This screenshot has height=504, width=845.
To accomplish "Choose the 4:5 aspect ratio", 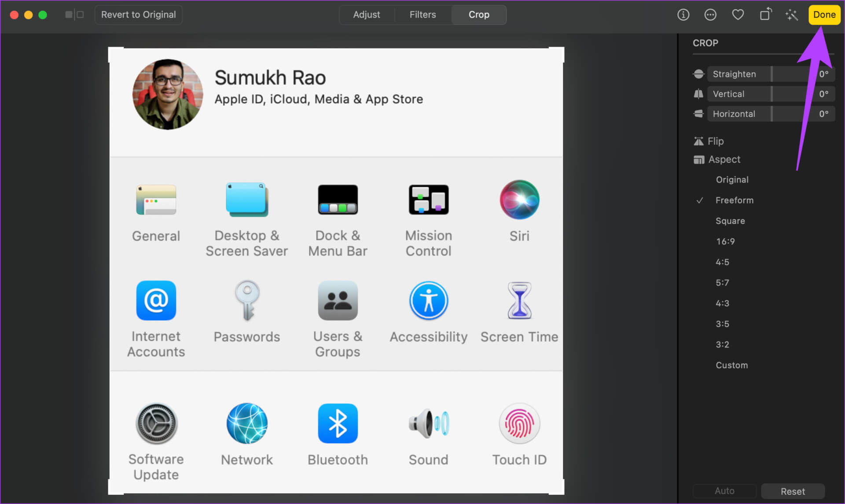I will (722, 262).
